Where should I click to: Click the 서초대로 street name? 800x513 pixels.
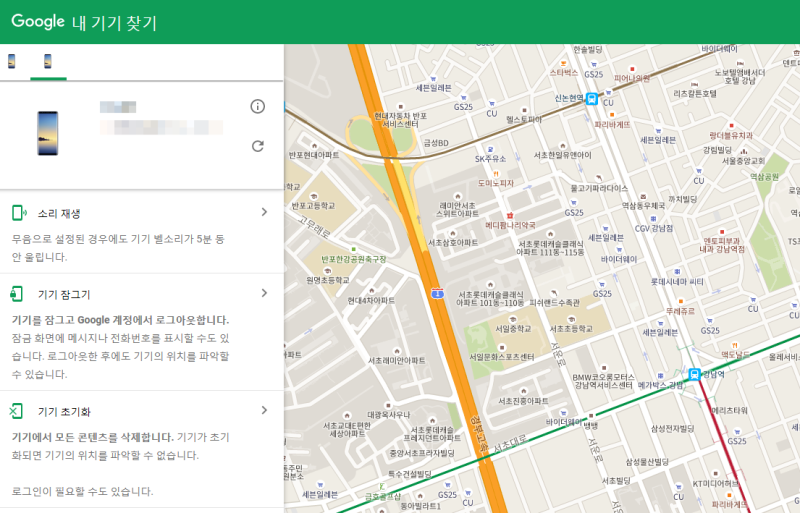[x=511, y=444]
